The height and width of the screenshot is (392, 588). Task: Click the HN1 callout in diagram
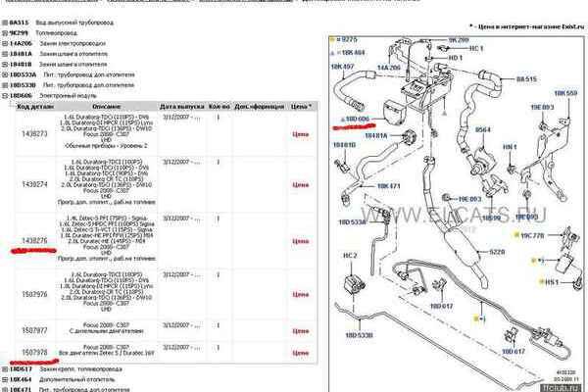pos(510,147)
